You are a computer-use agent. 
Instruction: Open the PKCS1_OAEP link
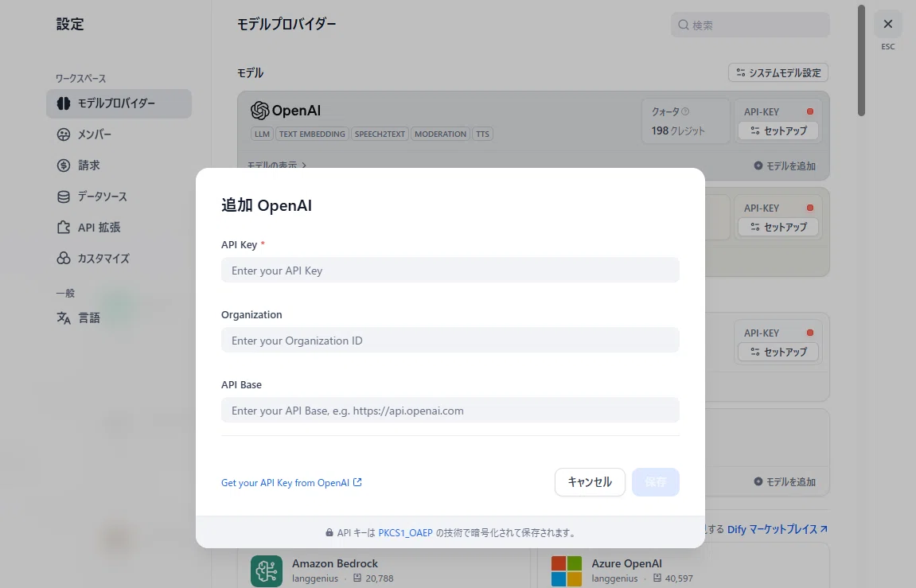(x=405, y=532)
